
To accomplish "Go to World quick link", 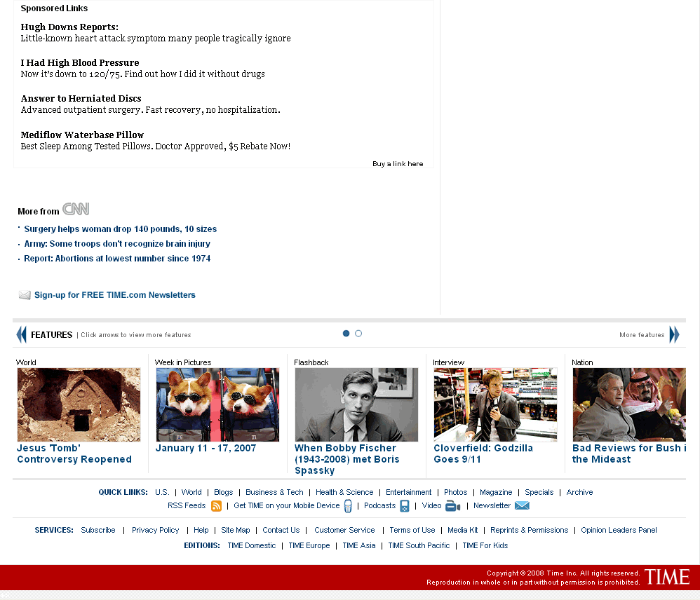I will click(191, 492).
